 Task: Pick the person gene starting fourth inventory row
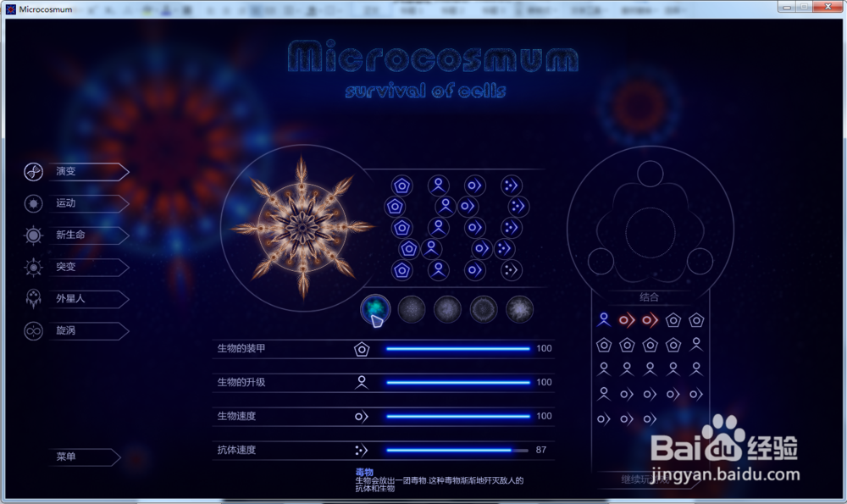click(x=603, y=395)
